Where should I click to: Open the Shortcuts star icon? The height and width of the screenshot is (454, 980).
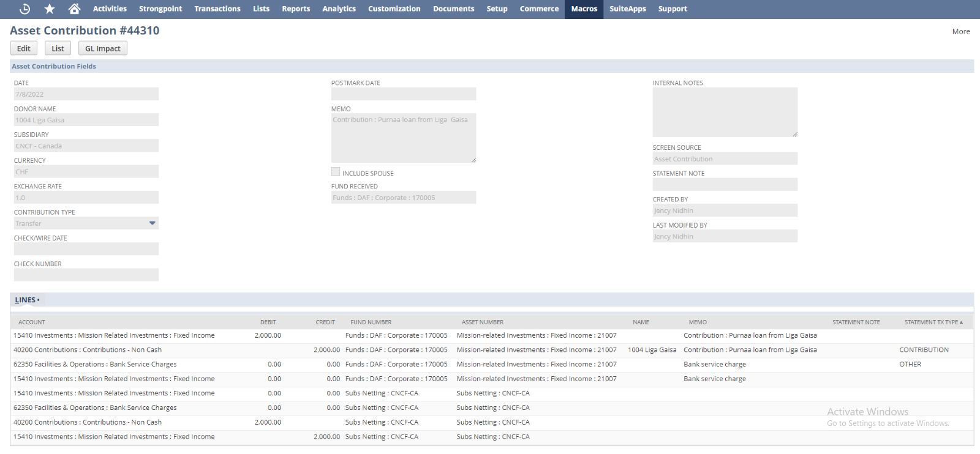(x=50, y=9)
